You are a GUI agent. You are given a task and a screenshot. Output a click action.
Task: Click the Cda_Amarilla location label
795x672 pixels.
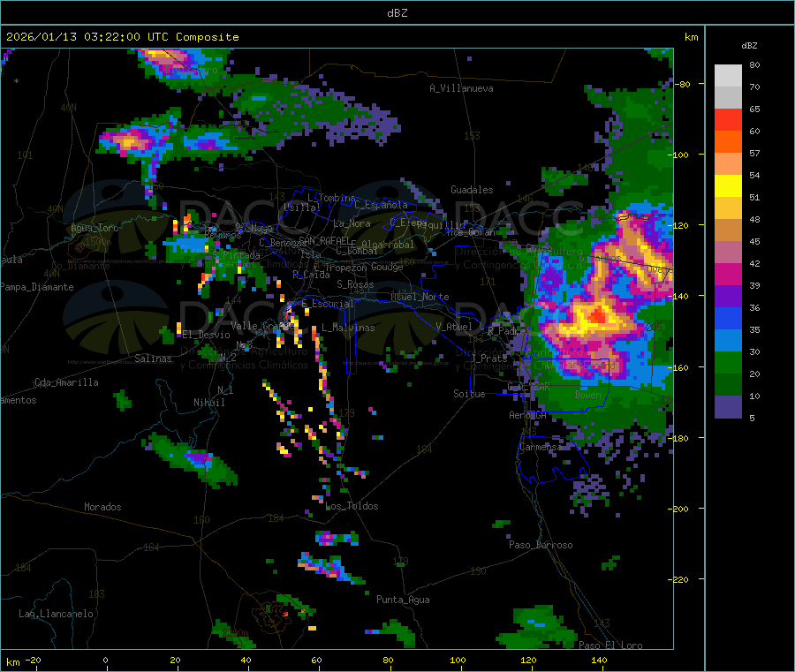66,382
